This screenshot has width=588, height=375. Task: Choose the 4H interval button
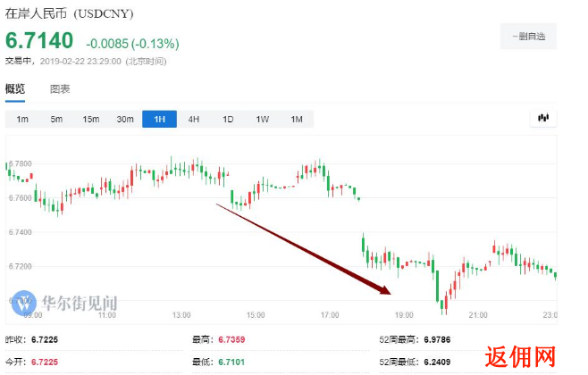click(x=193, y=119)
